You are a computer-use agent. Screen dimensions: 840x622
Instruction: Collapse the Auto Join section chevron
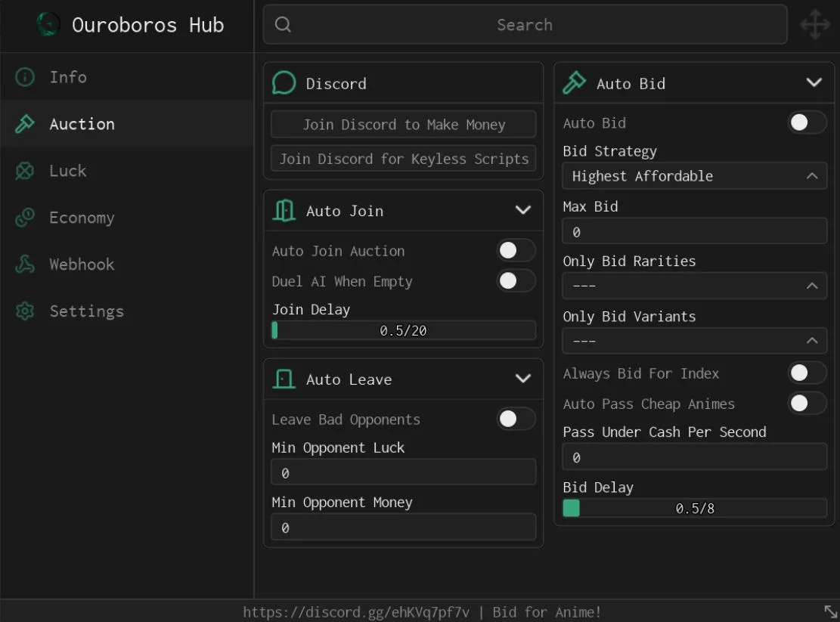pyautogui.click(x=523, y=210)
